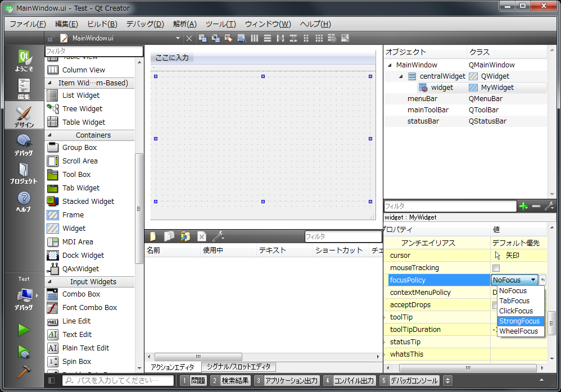Screen dimensions: 561x392
Task: Select Edit Buddies mode icon
Action: (x=228, y=38)
